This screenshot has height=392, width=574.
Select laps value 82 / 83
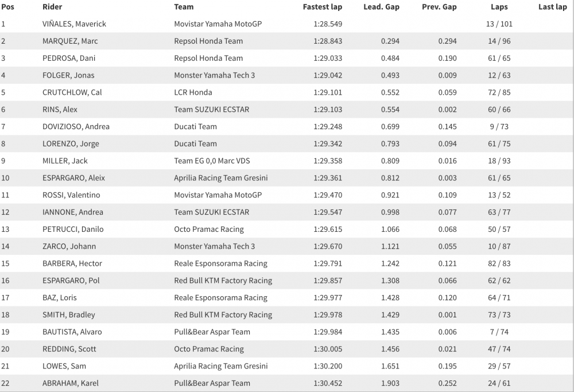499,263
